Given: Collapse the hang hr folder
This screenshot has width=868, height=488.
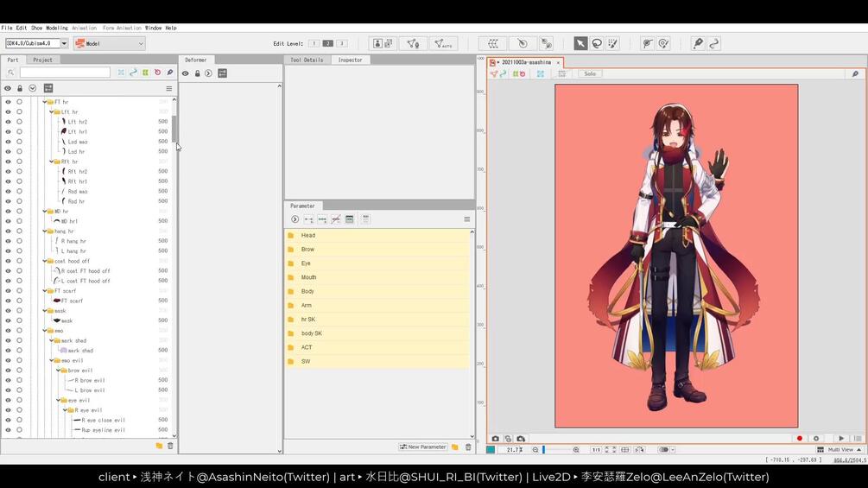Looking at the screenshot, I should [45, 231].
